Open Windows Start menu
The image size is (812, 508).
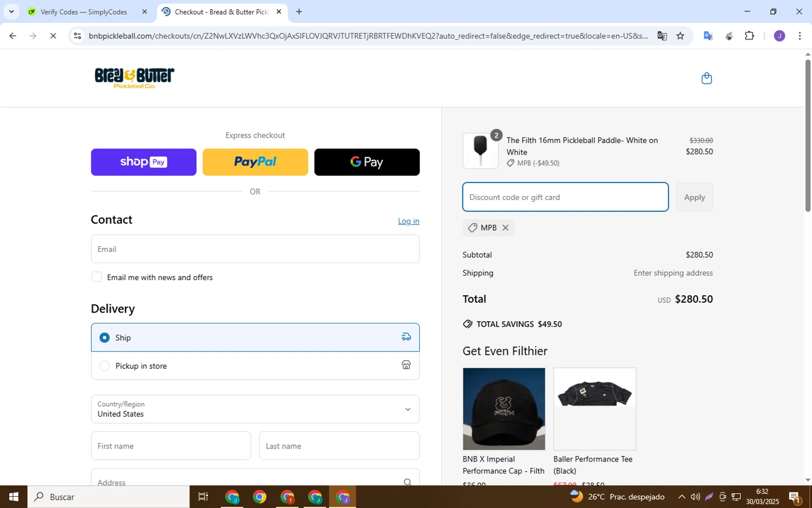(14, 497)
